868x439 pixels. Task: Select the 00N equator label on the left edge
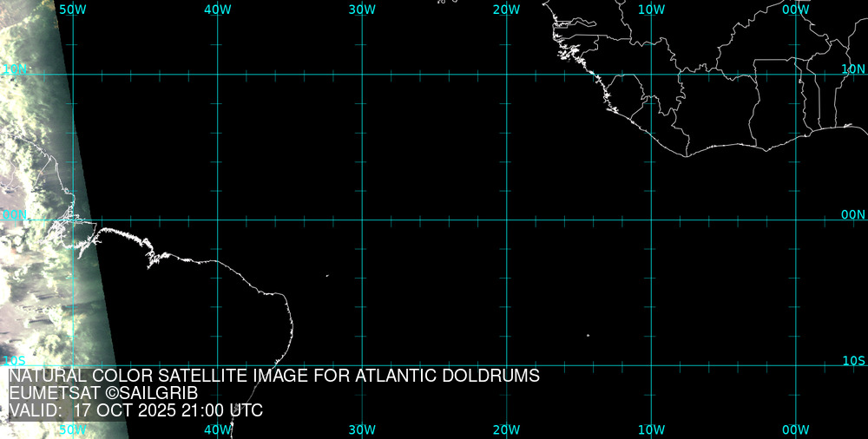coord(14,214)
